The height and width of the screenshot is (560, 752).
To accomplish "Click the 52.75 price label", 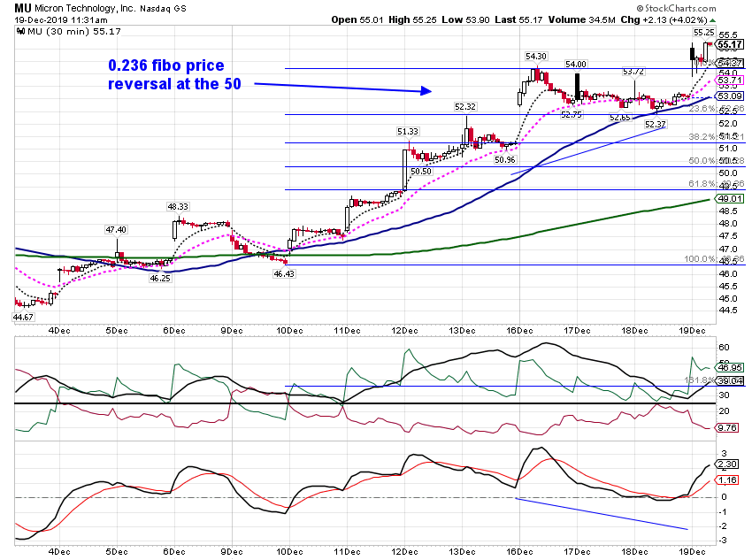I will coord(572,115).
